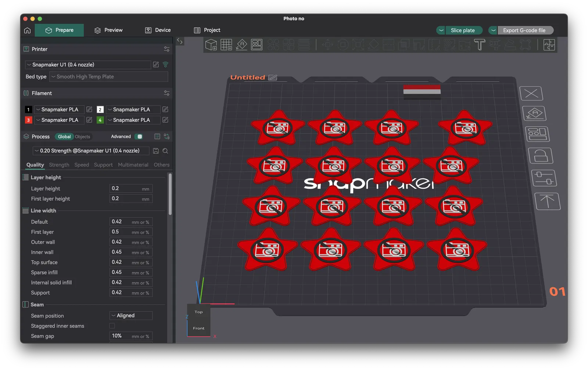Click the Add plate grid icon
The height and width of the screenshot is (370, 588).
pyautogui.click(x=226, y=45)
